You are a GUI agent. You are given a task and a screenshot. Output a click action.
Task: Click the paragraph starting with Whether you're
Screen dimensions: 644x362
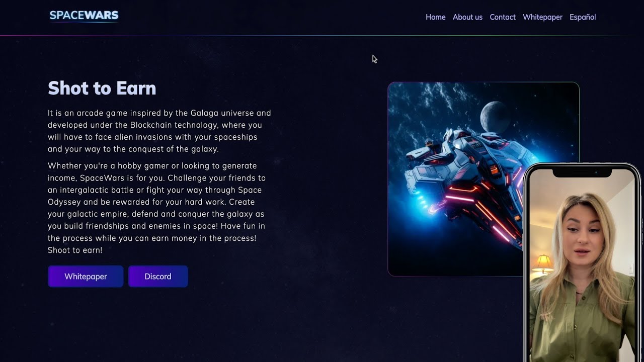157,208
